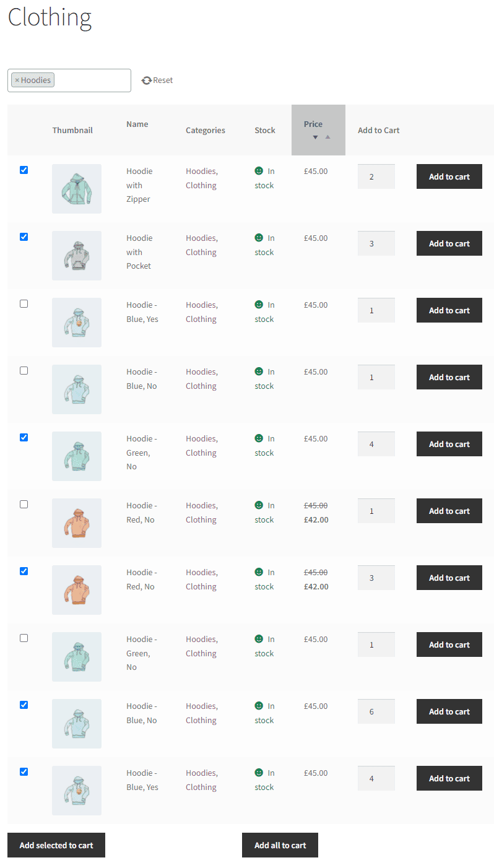This screenshot has width=494, height=868.
Task: Uncheck the Hoodie - Green, No selection
Action: point(24,437)
